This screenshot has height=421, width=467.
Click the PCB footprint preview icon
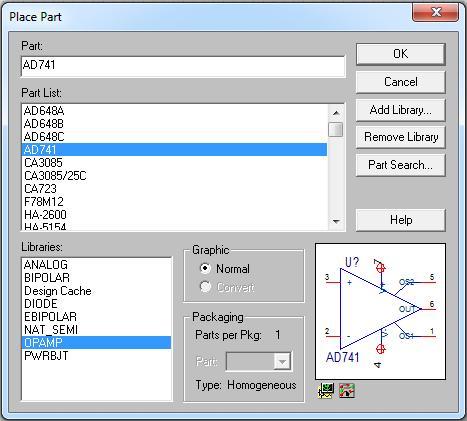click(x=347, y=390)
